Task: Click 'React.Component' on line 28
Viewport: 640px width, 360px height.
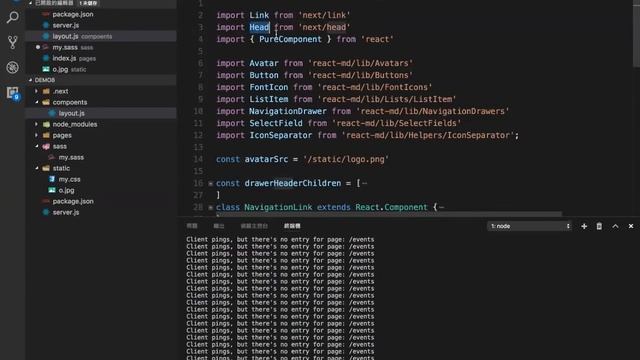Action: coord(391,207)
